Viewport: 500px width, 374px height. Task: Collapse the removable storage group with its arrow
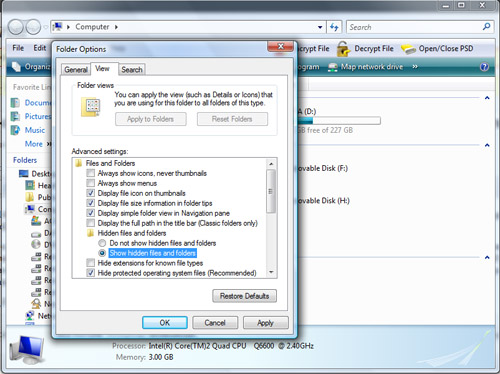(487, 145)
